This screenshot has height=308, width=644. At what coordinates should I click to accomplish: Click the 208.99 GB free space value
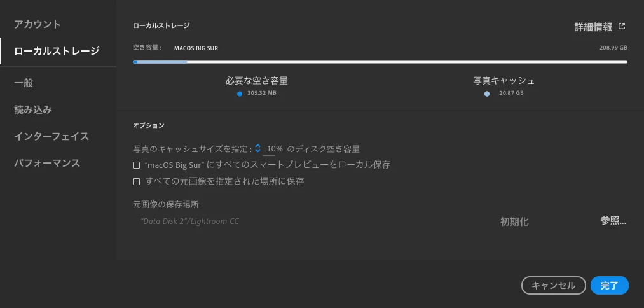(x=613, y=48)
